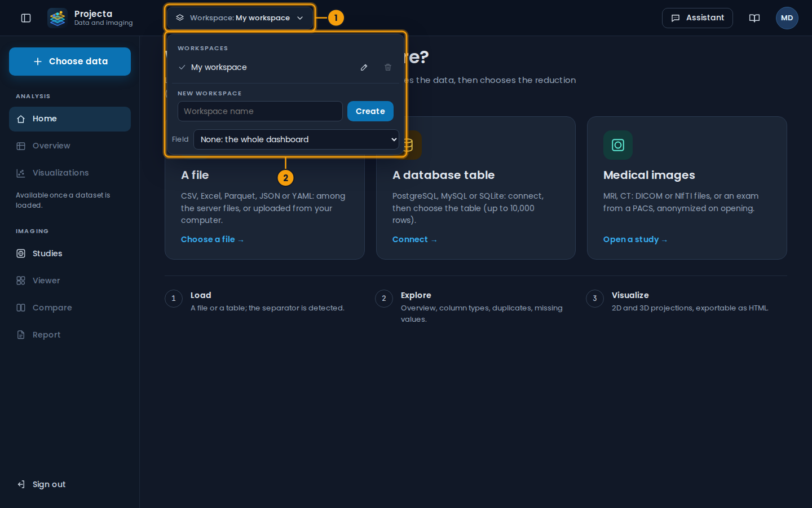
Task: Open Viewer in sidebar
Action: [70, 281]
